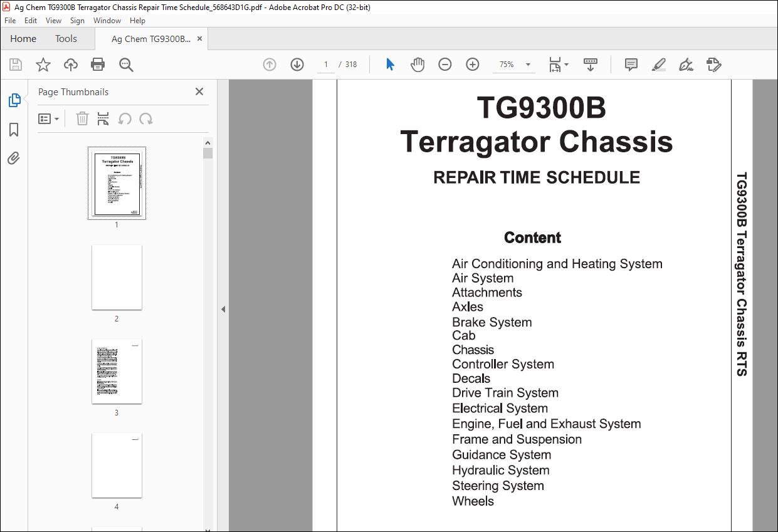Zoom out with the minus icon
This screenshot has height=532, width=778.
(x=445, y=65)
